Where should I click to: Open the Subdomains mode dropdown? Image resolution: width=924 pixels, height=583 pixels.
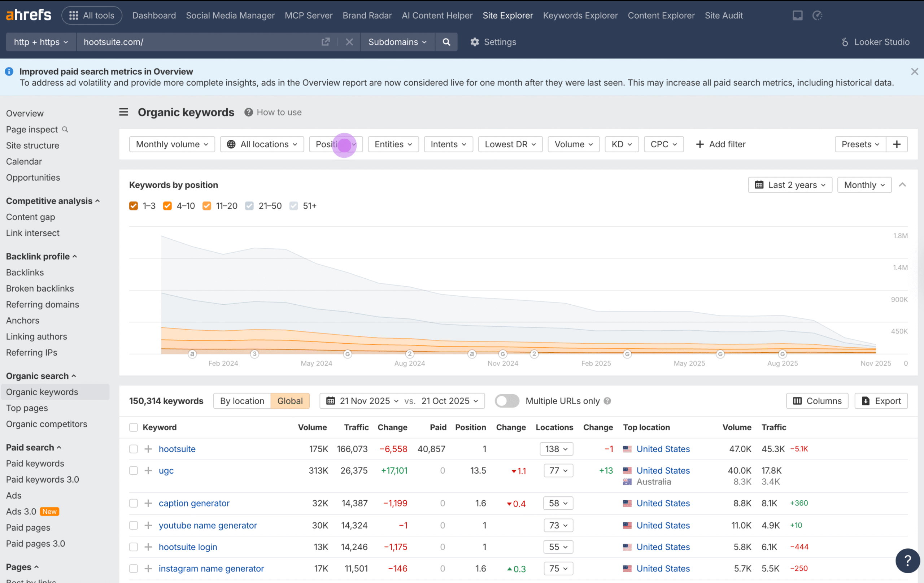click(397, 42)
